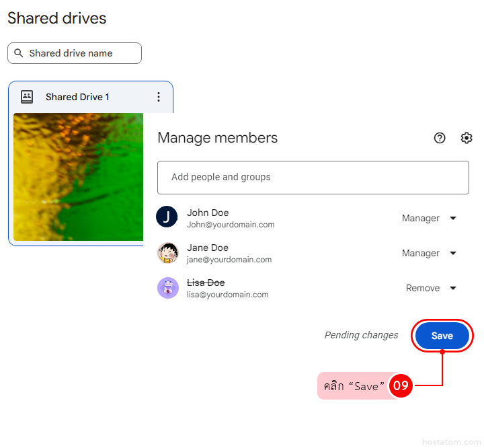
Task: Click the jane@yourdomain.com email
Action: tap(229, 260)
